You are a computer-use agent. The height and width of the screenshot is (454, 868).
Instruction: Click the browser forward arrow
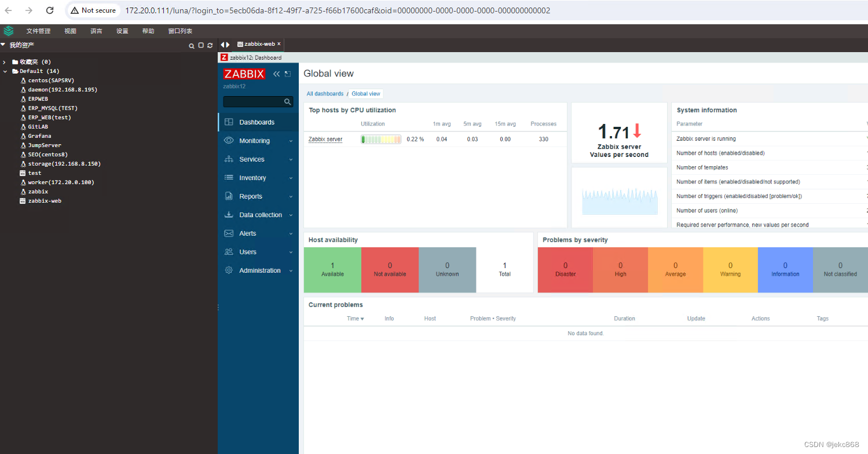[x=29, y=10]
